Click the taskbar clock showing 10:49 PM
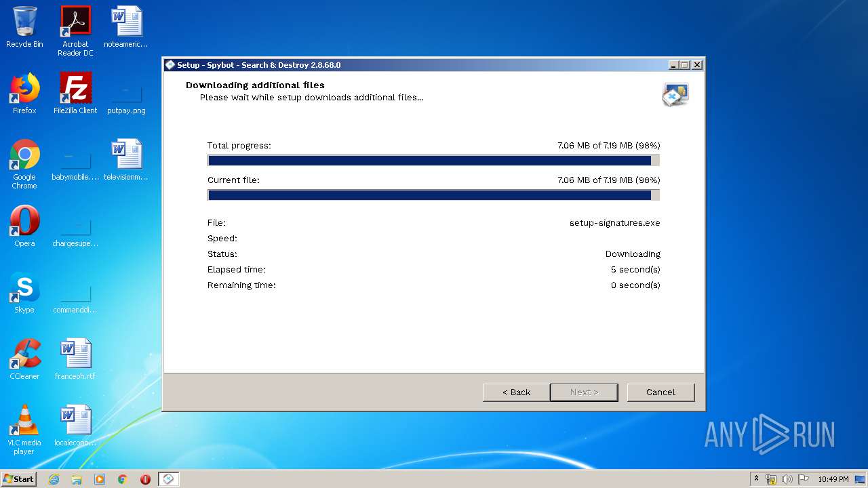This screenshot has height=488, width=868. (833, 479)
